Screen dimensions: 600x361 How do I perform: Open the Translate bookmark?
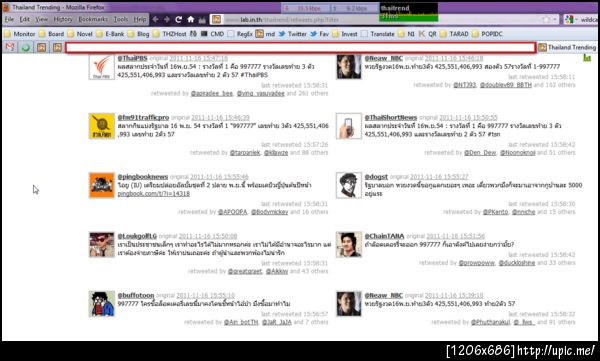[x=378, y=34]
